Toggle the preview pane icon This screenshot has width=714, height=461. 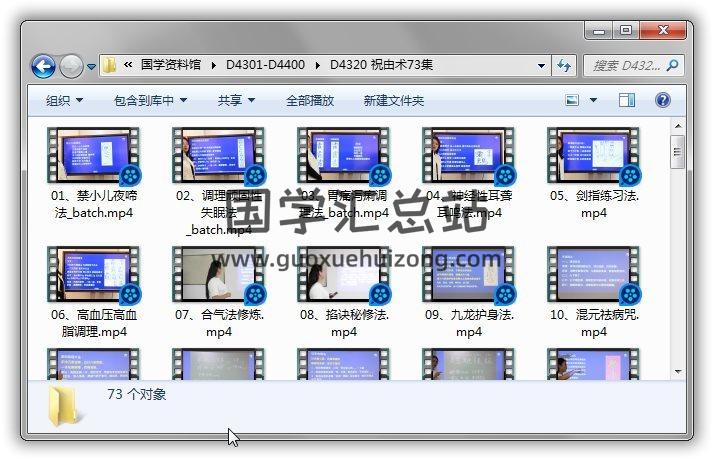point(627,100)
